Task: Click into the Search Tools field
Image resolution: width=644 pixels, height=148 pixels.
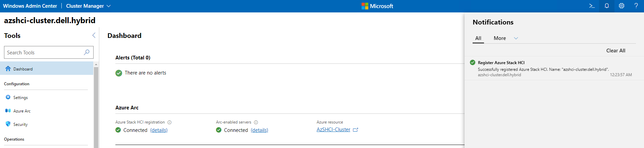Action: pos(44,53)
